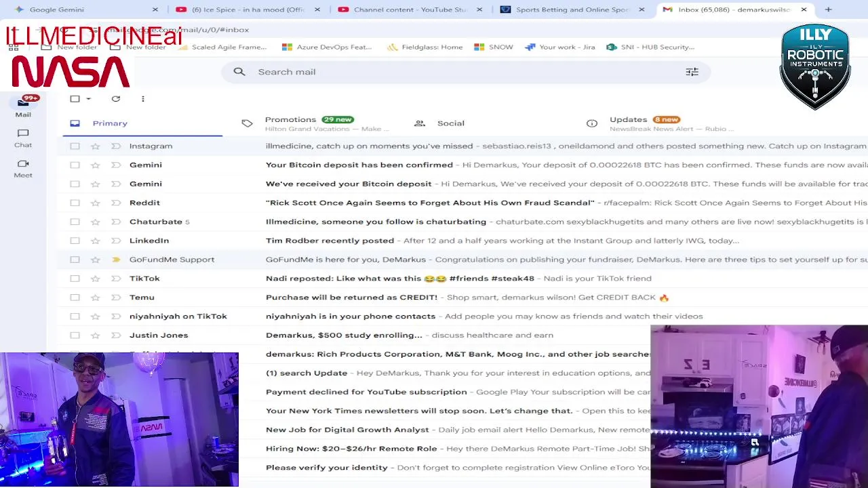868x488 pixels.
Task: Mark the Chaturbate email as important
Action: coord(116,222)
